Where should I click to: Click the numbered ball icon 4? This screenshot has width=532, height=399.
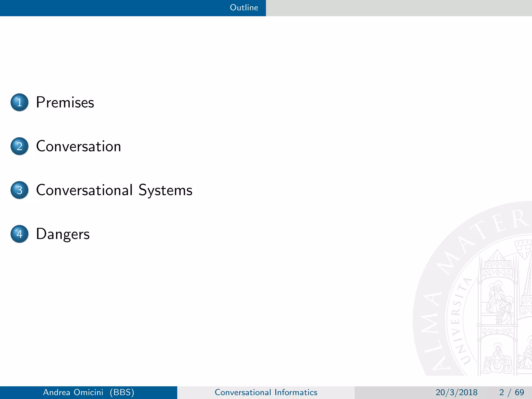pyautogui.click(x=19, y=234)
